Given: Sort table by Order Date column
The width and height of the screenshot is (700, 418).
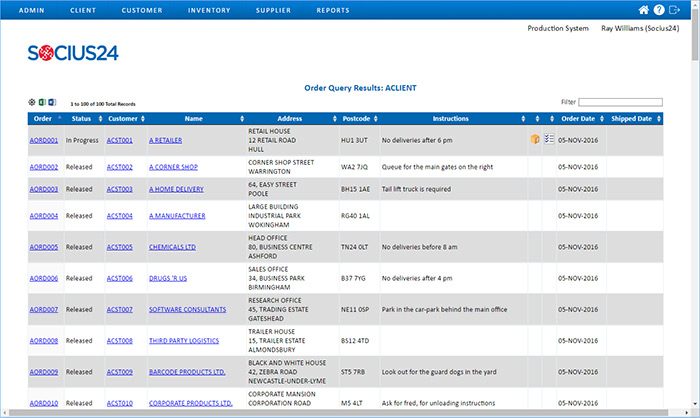Looking at the screenshot, I should tap(581, 119).
